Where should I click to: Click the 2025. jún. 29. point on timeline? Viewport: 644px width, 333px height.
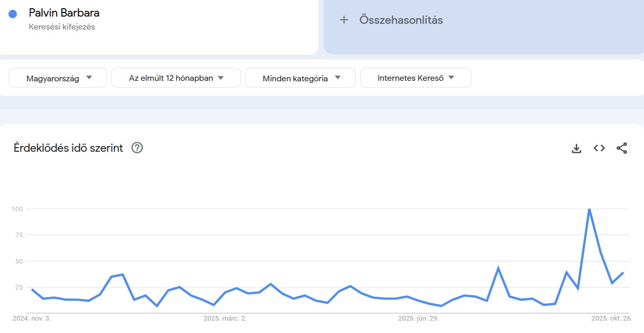coord(419,318)
